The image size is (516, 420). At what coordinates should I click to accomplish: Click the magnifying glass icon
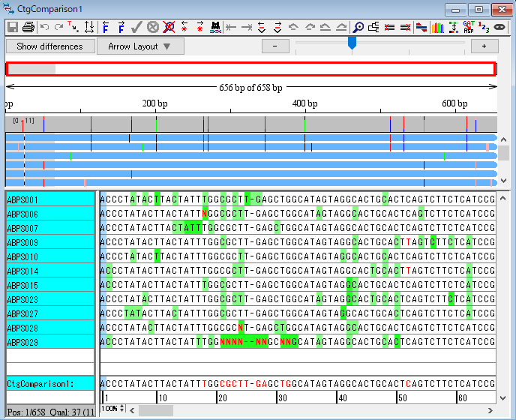tap(358, 27)
